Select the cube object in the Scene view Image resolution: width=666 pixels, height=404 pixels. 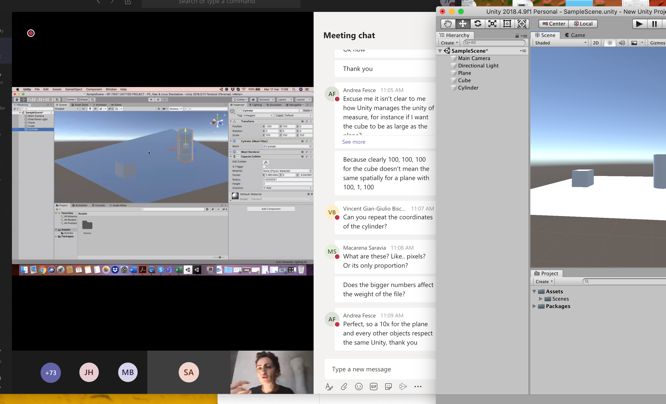(582, 178)
